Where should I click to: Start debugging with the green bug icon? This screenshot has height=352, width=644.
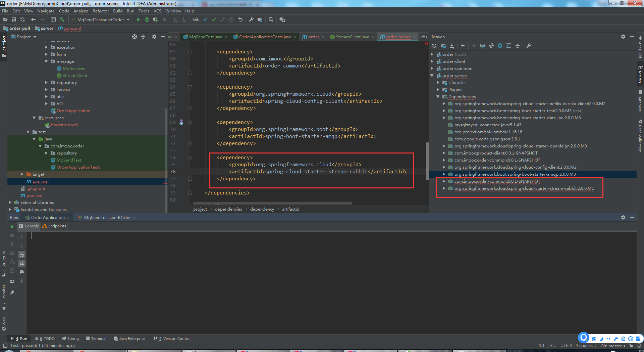[x=147, y=20]
